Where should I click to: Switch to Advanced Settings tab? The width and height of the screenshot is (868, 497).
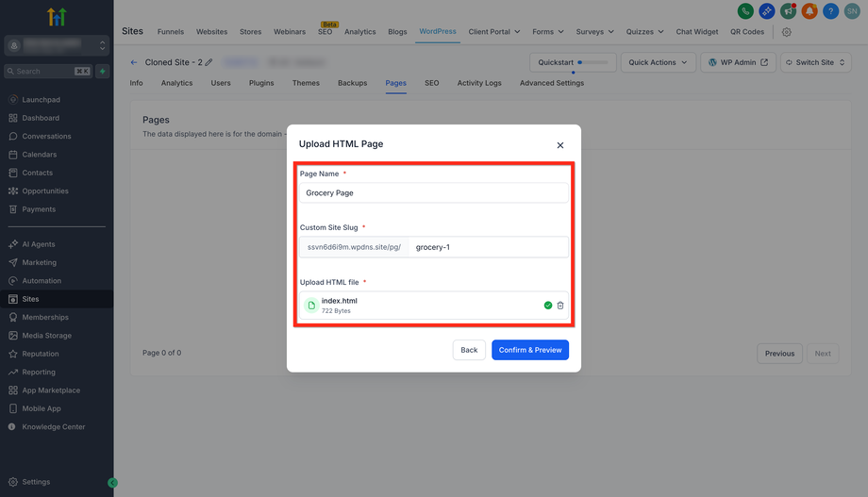click(551, 83)
